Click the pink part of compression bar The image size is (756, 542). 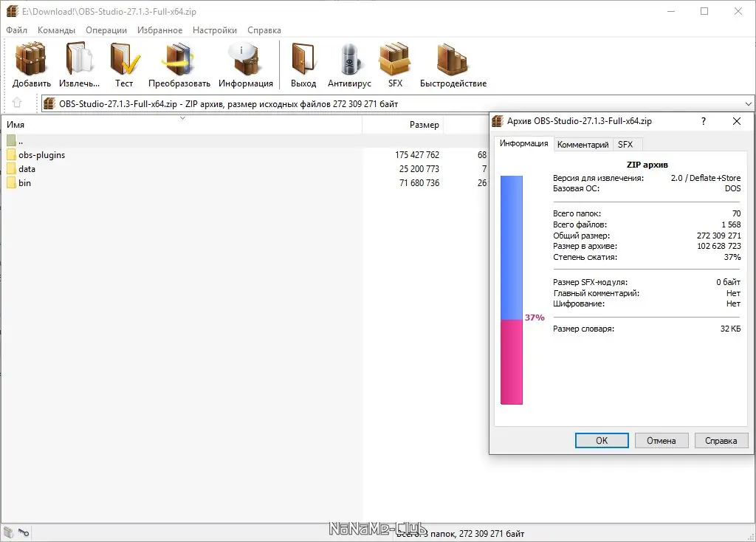pyautogui.click(x=512, y=362)
